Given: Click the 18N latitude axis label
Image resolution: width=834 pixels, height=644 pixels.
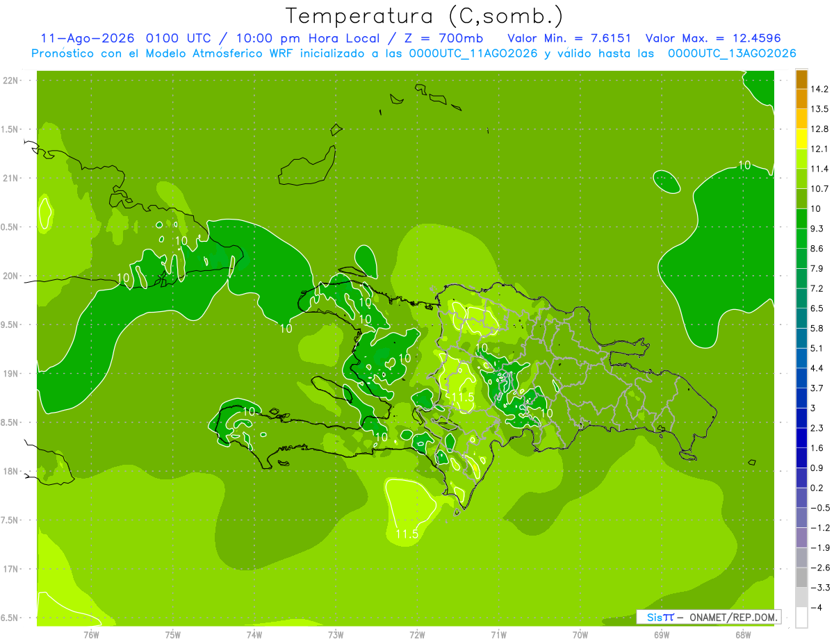Looking at the screenshot, I should [10, 471].
